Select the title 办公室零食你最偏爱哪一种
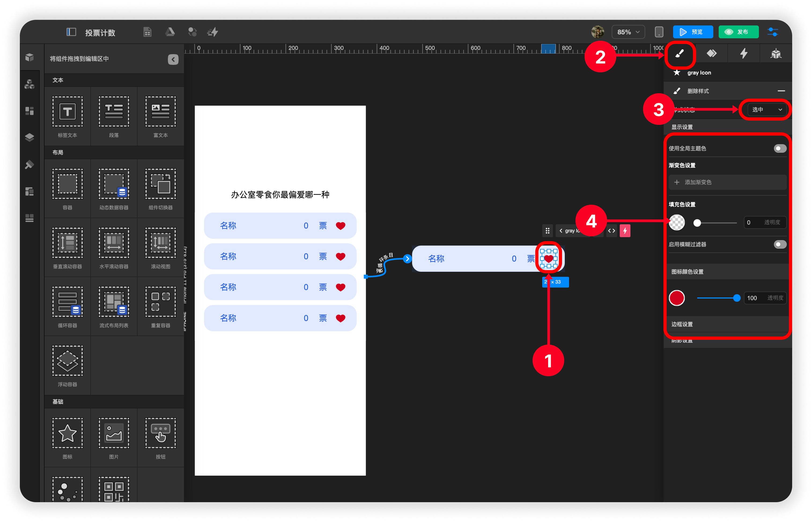 pos(280,195)
